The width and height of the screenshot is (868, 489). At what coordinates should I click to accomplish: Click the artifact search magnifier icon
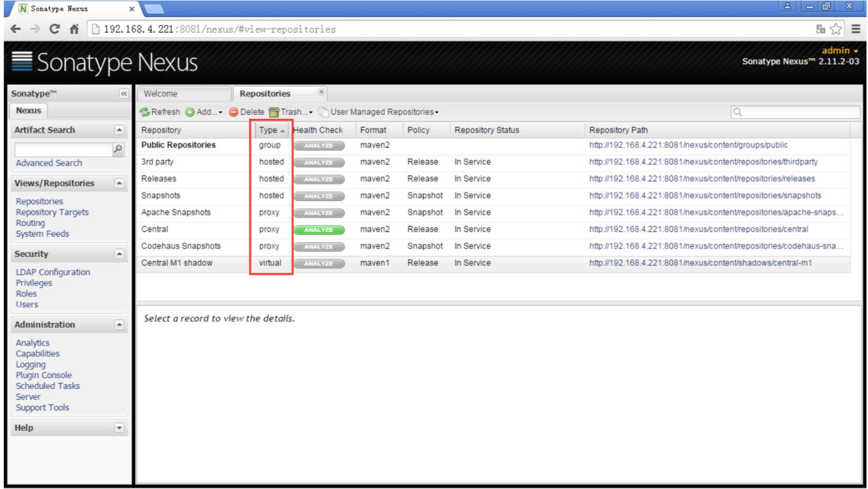click(x=118, y=149)
